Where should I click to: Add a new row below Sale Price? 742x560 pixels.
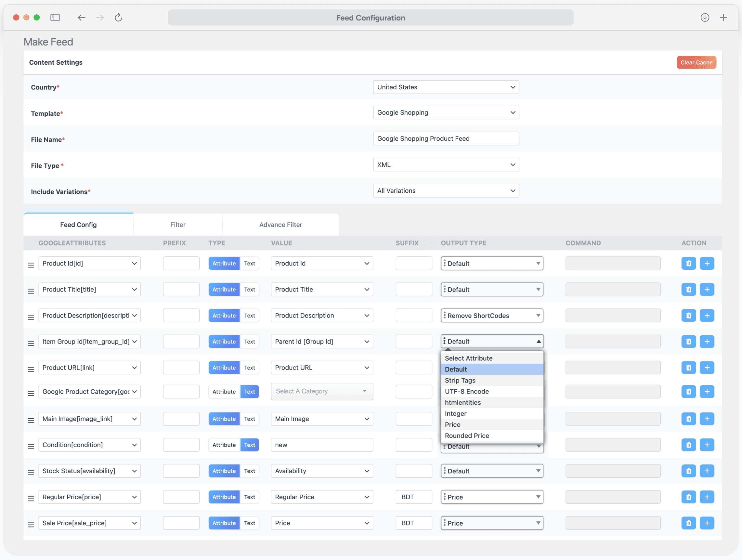click(708, 523)
